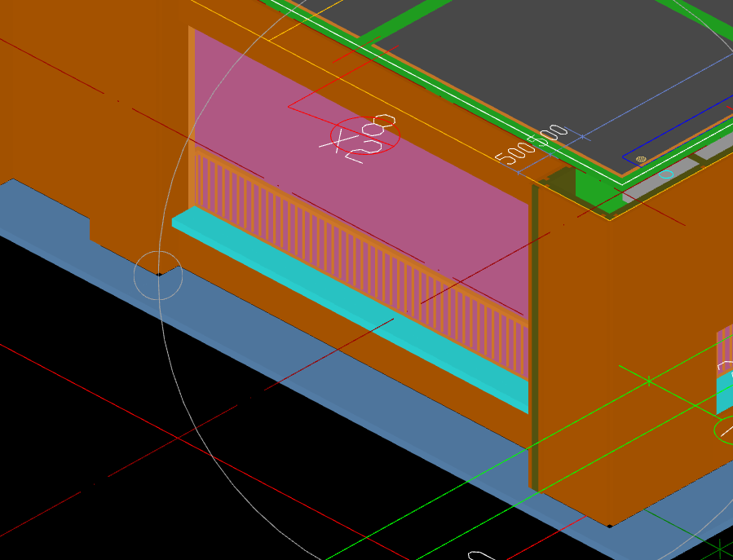Pick the small cyan ellipse on the roof
This screenshot has width=733, height=560.
(x=666, y=174)
